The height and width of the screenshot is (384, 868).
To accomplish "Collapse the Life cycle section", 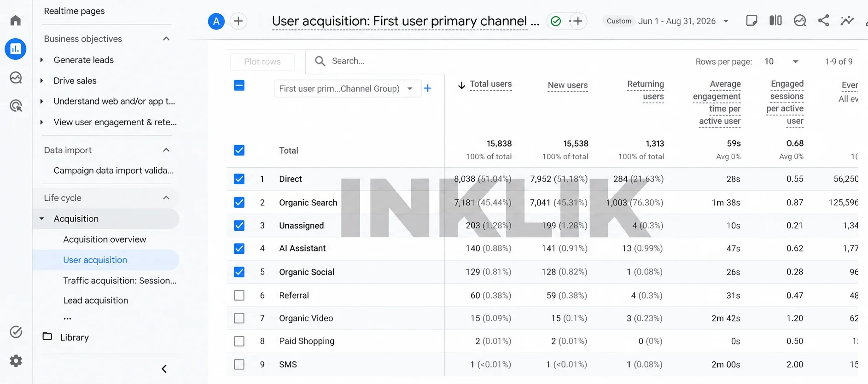I will [x=166, y=198].
